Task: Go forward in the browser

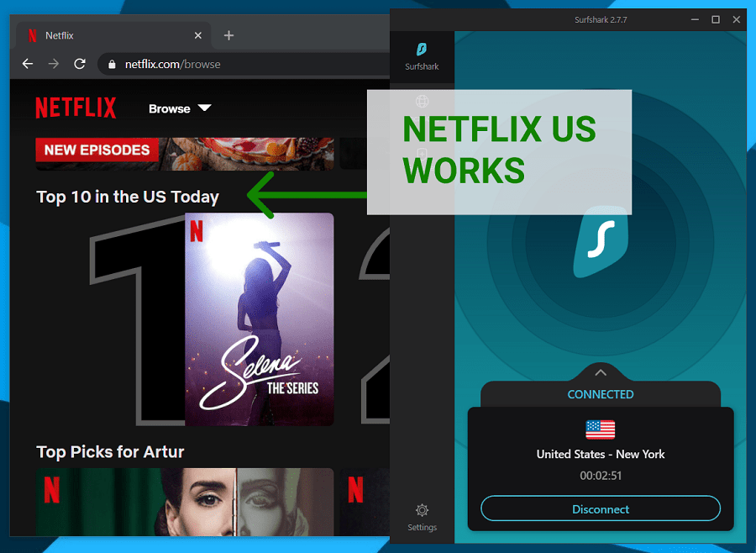Action: pos(54,64)
